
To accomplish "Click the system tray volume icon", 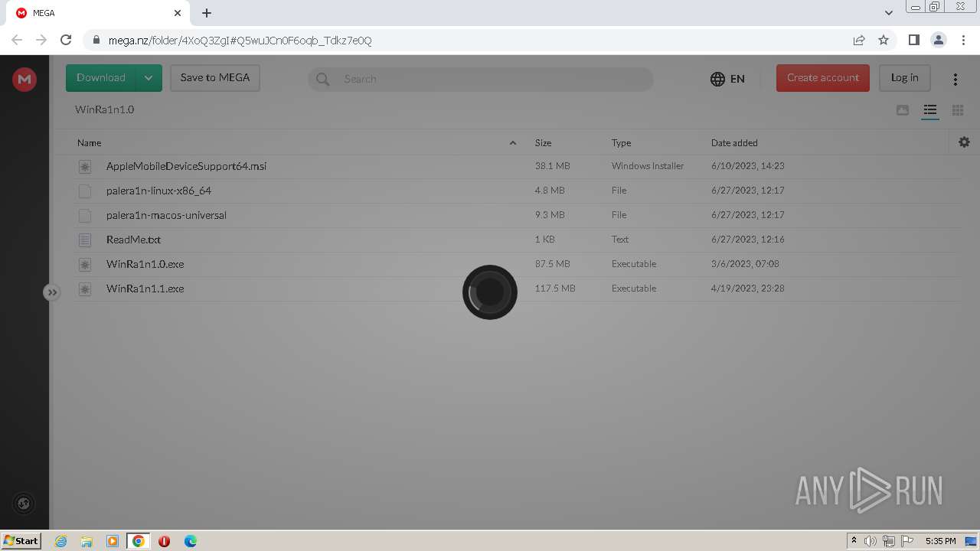I will 871,541.
